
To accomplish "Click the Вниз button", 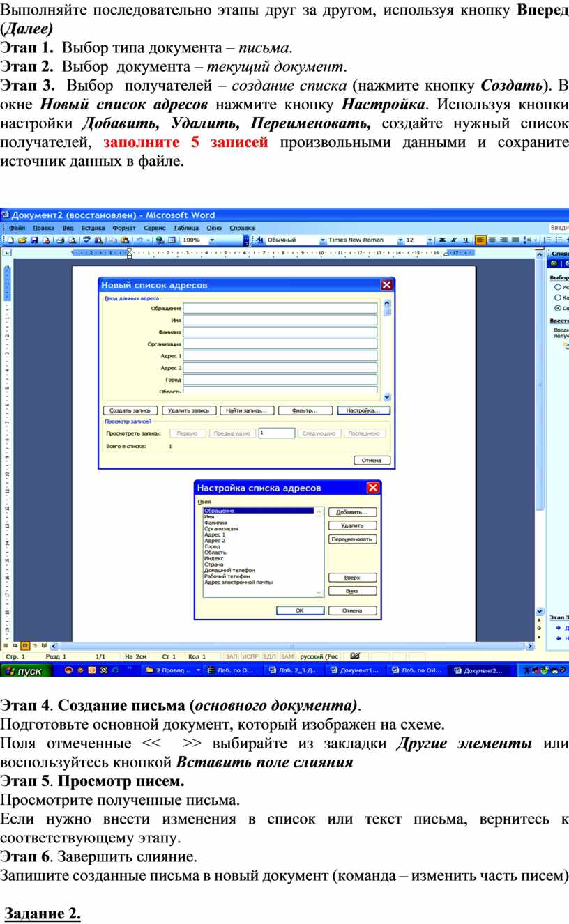I will (x=352, y=591).
